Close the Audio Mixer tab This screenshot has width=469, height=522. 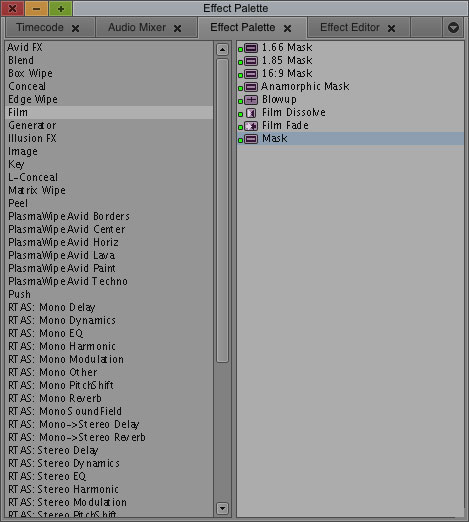tap(178, 29)
